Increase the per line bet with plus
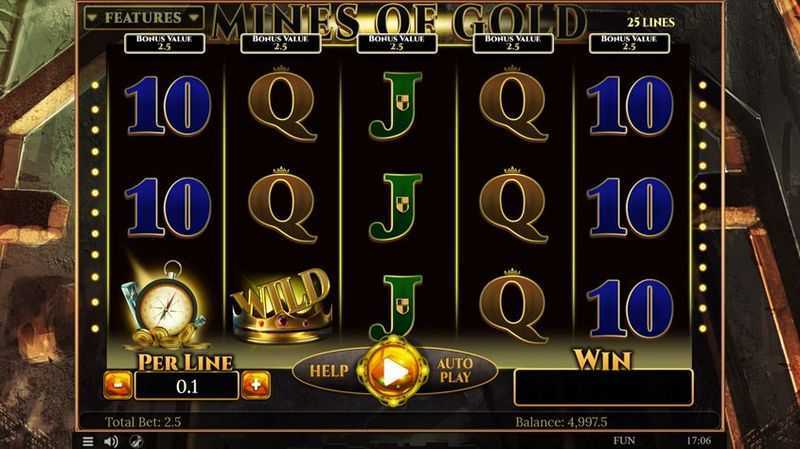Image resolution: width=800 pixels, height=449 pixels. (x=256, y=385)
